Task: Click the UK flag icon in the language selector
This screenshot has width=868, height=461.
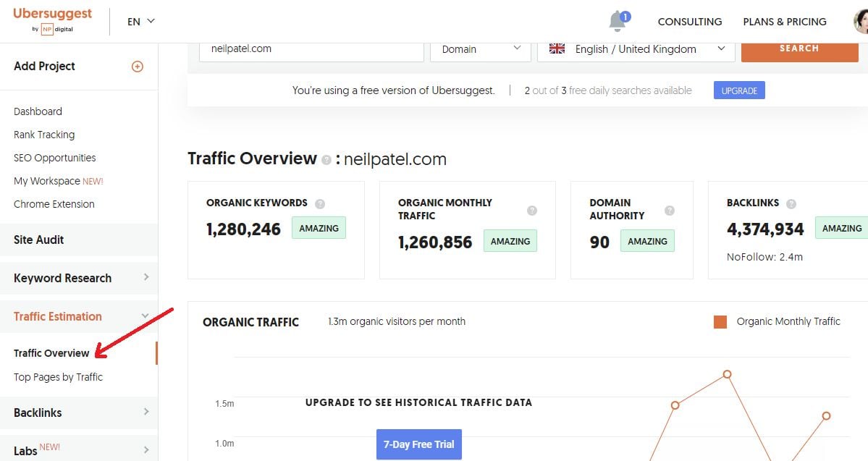Action: pos(557,48)
